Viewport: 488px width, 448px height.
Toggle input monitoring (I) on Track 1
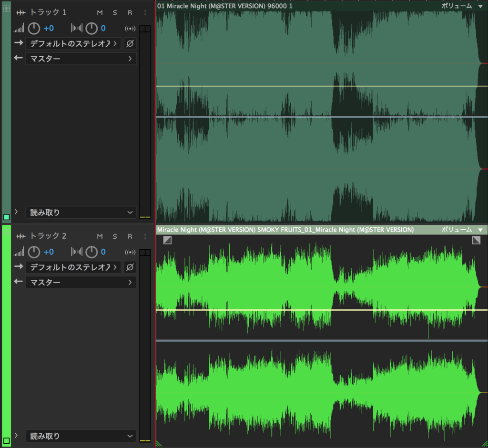click(x=145, y=13)
